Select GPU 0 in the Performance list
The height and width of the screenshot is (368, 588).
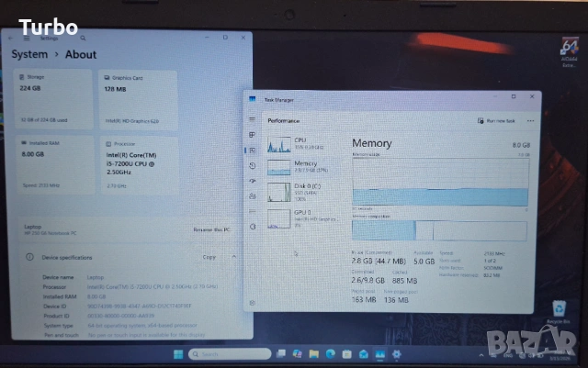click(x=304, y=218)
